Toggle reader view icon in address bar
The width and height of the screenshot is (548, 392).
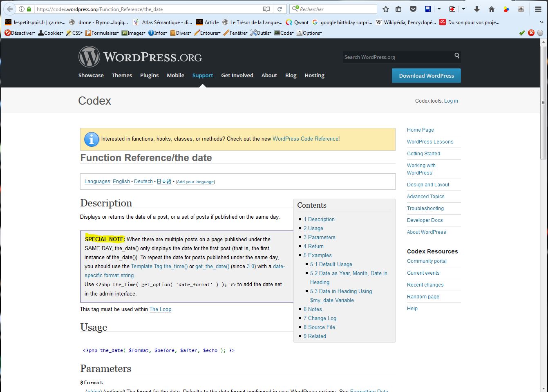point(266,9)
